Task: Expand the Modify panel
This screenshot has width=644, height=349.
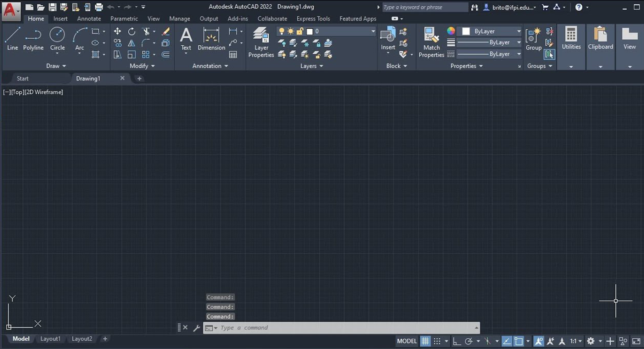Action: (142, 66)
